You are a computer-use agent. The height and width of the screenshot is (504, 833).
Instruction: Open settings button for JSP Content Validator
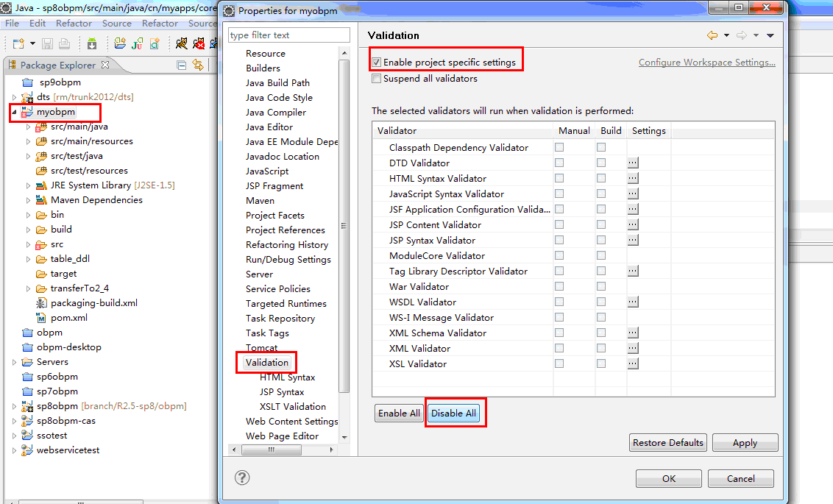click(633, 224)
